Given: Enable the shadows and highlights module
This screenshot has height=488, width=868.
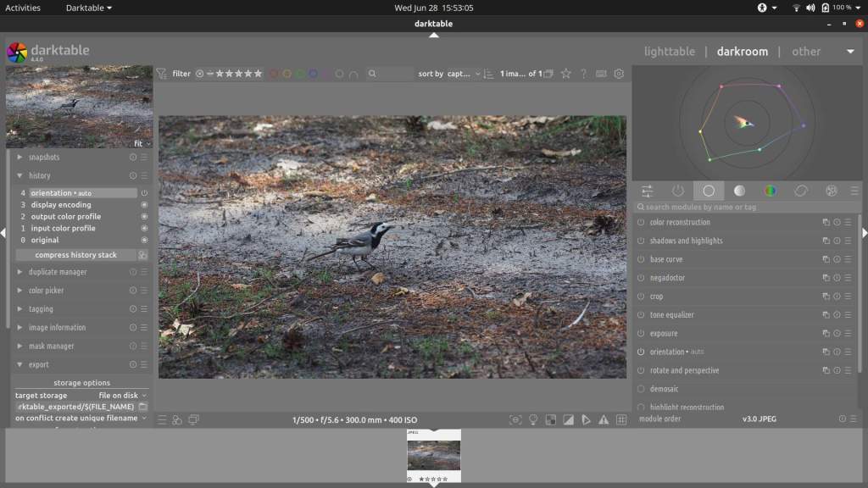Looking at the screenshot, I should click(641, 241).
